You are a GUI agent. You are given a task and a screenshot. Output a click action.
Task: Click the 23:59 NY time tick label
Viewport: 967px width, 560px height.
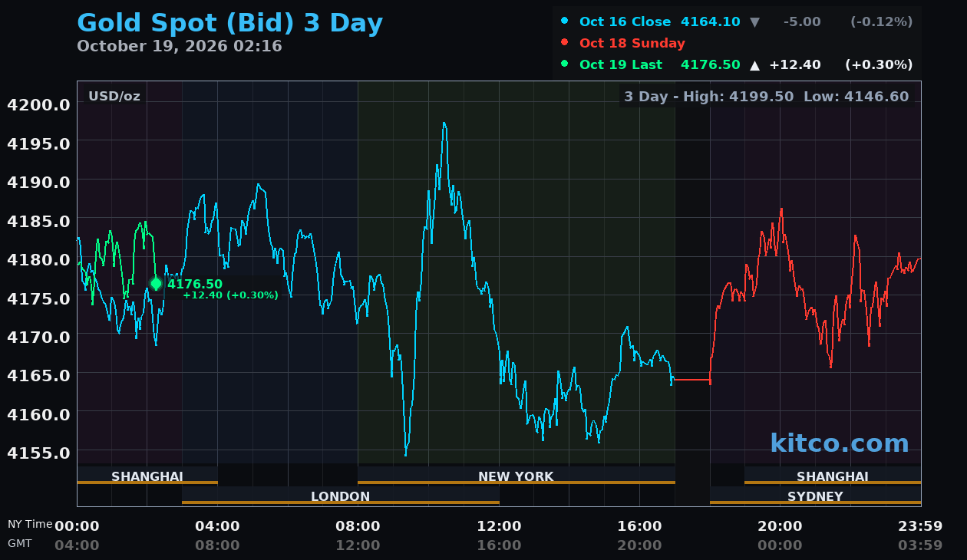click(920, 526)
